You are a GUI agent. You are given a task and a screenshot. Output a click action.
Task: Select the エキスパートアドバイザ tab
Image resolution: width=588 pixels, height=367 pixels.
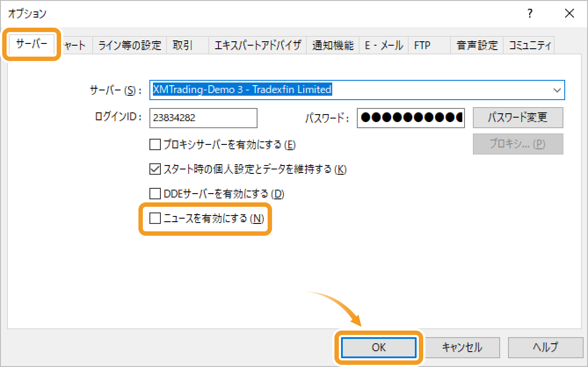[258, 45]
